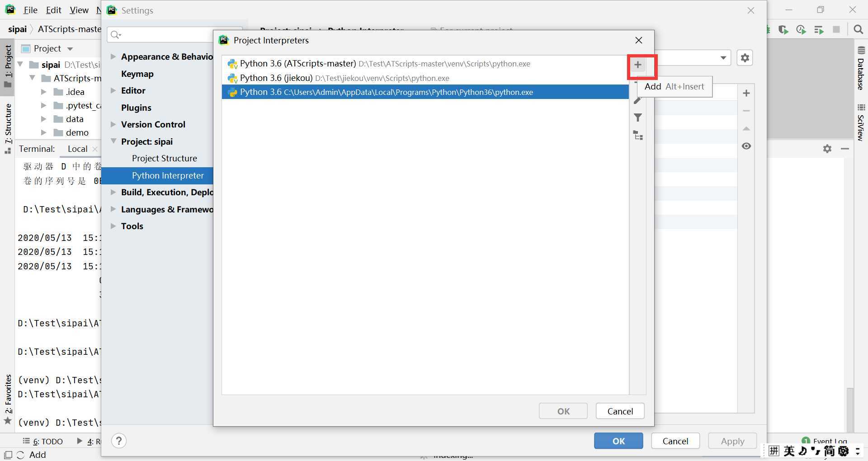Image resolution: width=868 pixels, height=461 pixels.
Task: Click the show paths tree icon
Action: (638, 135)
